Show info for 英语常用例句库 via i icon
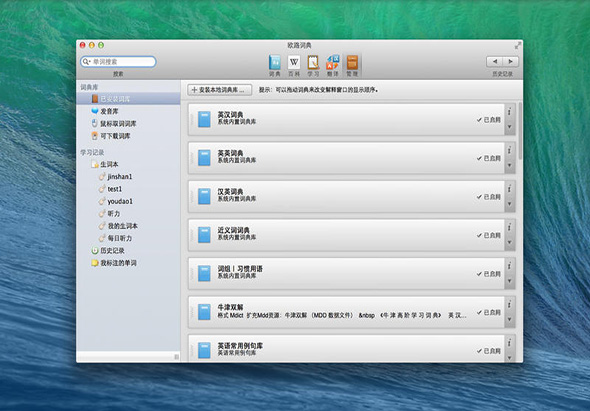Viewport: 590px width, 411px height. coord(510,342)
